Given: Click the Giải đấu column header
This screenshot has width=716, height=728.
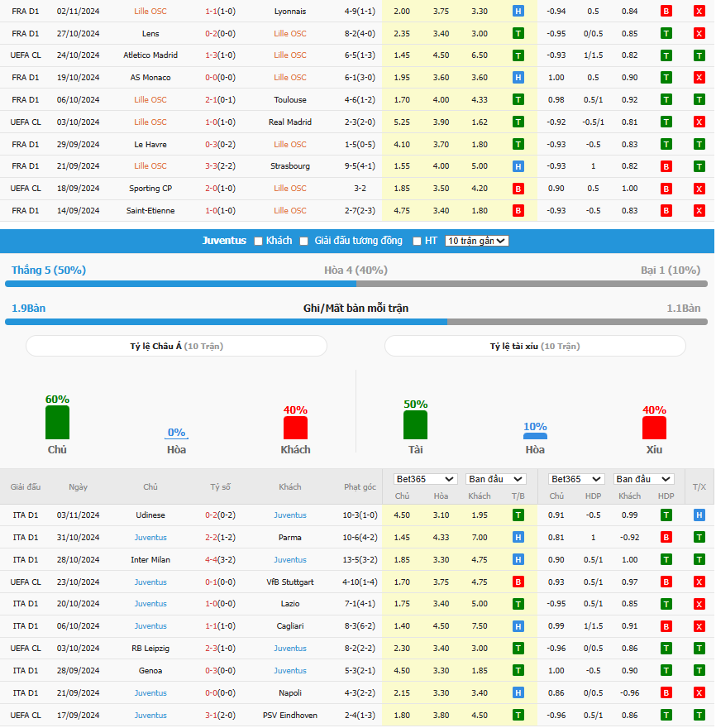Looking at the screenshot, I should [x=26, y=487].
